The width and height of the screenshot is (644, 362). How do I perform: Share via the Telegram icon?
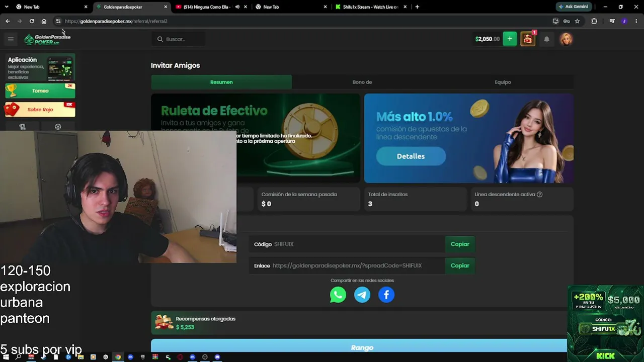click(x=362, y=295)
